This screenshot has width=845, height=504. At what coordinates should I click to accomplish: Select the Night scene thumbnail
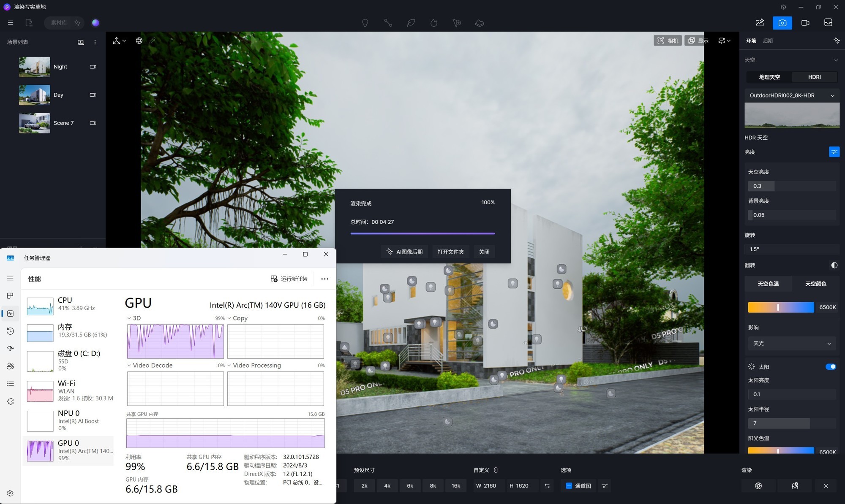click(34, 67)
